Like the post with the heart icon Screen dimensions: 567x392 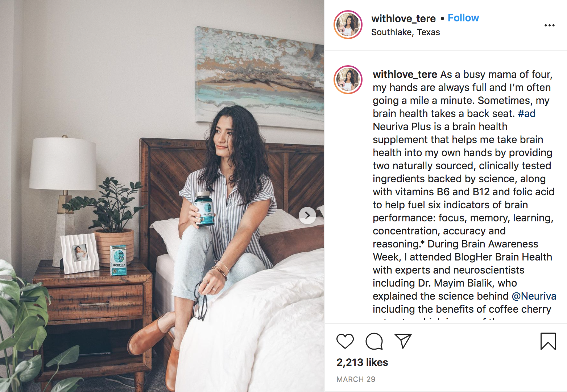tap(345, 341)
